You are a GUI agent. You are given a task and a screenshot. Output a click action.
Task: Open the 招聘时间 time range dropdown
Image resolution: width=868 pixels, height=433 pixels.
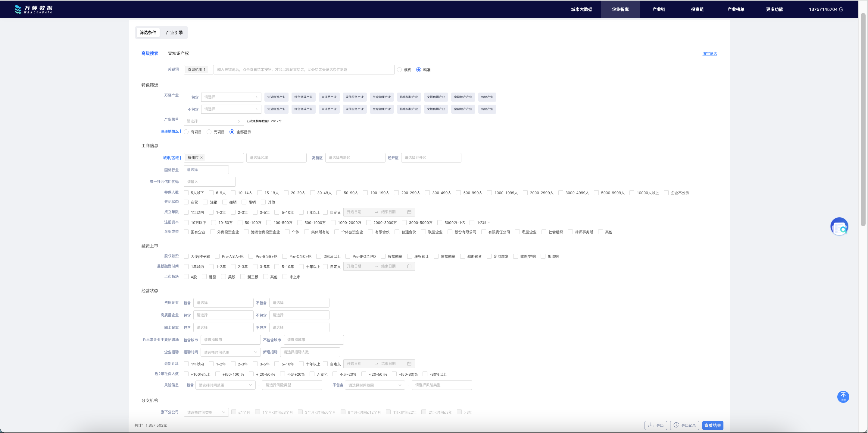point(230,352)
